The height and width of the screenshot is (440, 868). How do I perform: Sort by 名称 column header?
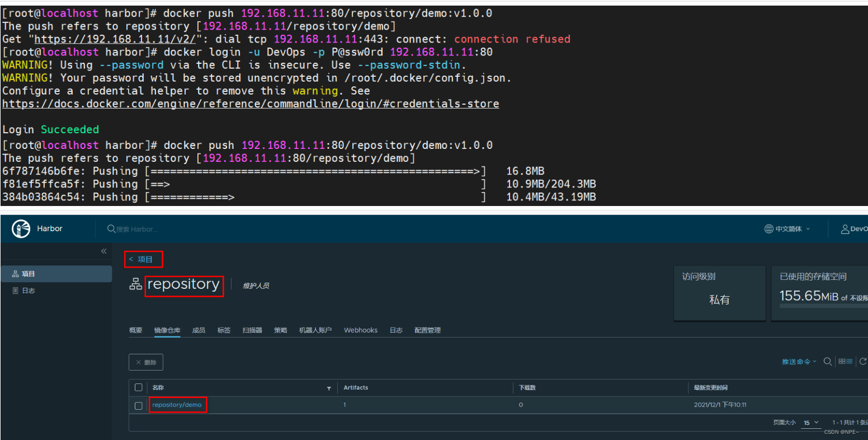pos(158,387)
